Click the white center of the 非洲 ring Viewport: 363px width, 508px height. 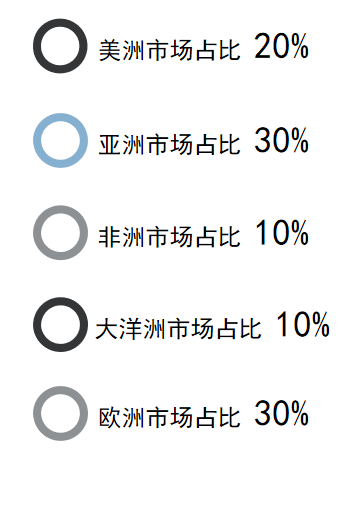(60, 233)
